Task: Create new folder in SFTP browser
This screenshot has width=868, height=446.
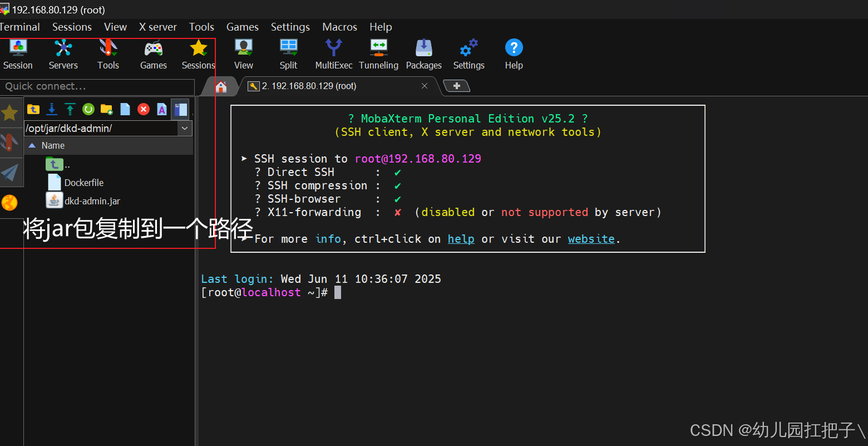Action: (x=107, y=109)
